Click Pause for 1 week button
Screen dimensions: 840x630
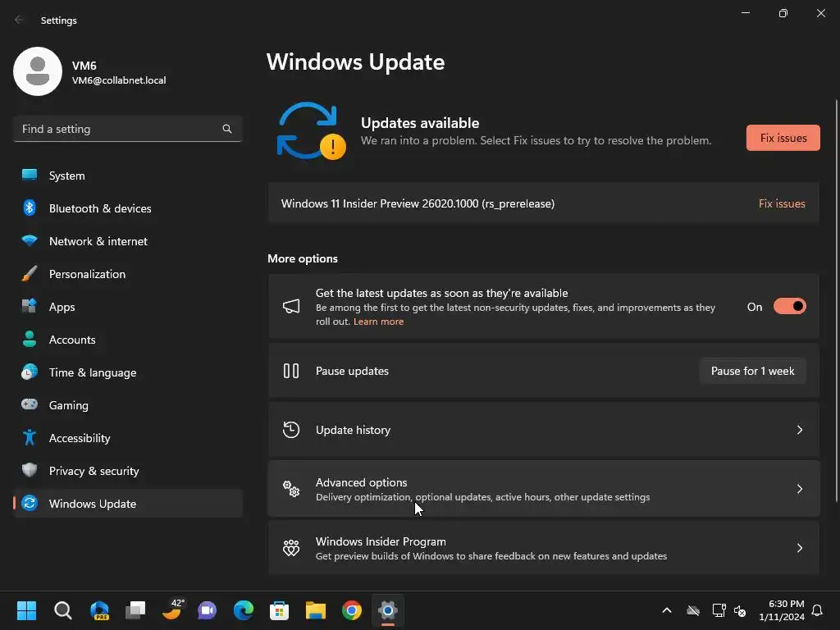752,371
